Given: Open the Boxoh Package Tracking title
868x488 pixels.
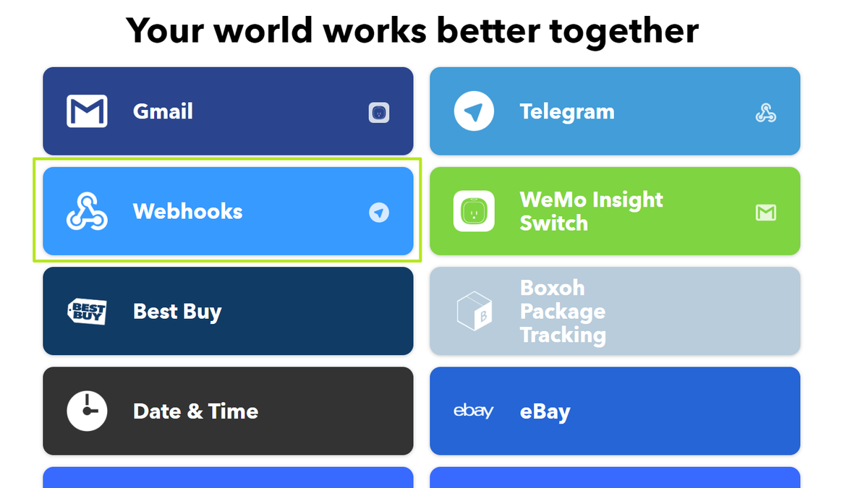Looking at the screenshot, I should (563, 312).
